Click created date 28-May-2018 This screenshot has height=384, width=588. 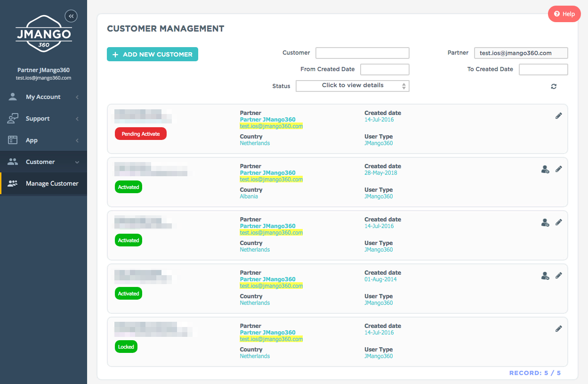click(x=381, y=173)
